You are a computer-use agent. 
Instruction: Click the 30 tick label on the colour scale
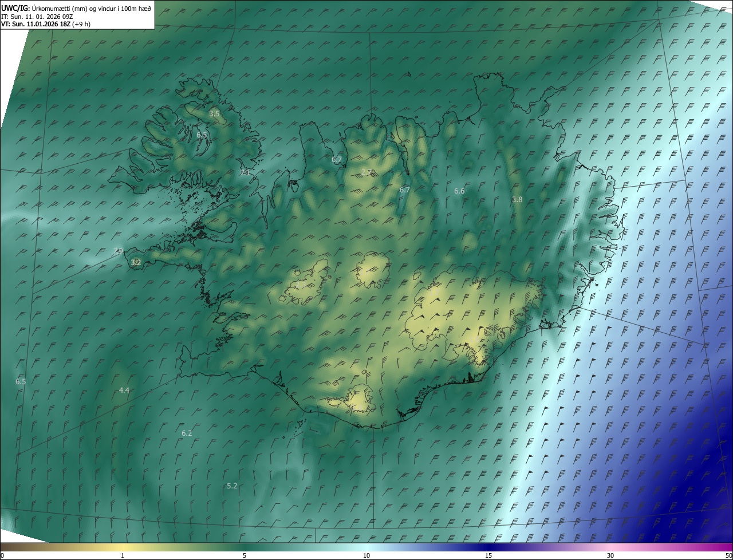(x=610, y=555)
